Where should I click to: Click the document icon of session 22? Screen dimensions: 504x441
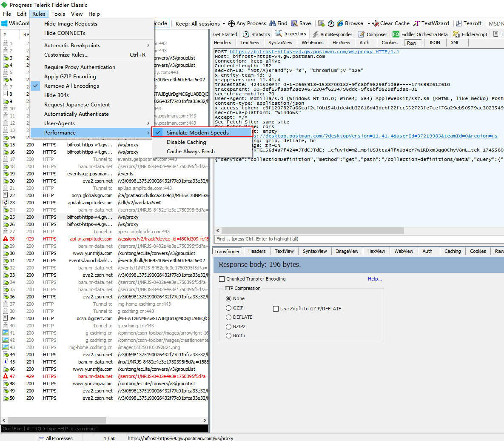[x=6, y=195]
